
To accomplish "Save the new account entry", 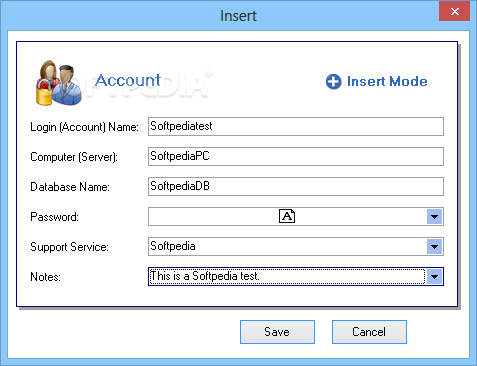I will (x=277, y=332).
